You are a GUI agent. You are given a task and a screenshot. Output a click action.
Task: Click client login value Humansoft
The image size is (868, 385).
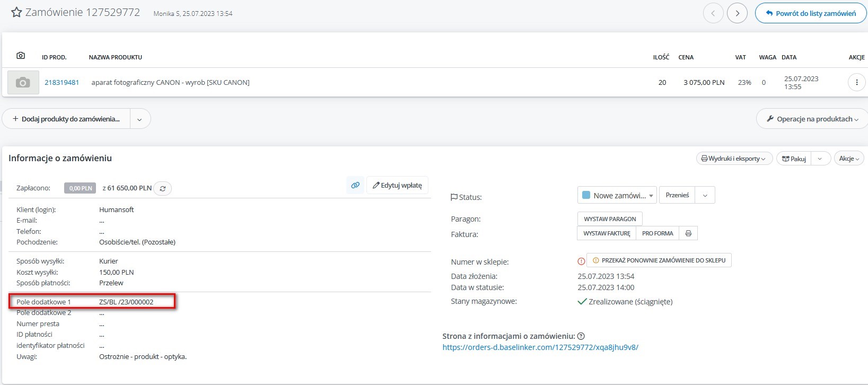[117, 209]
